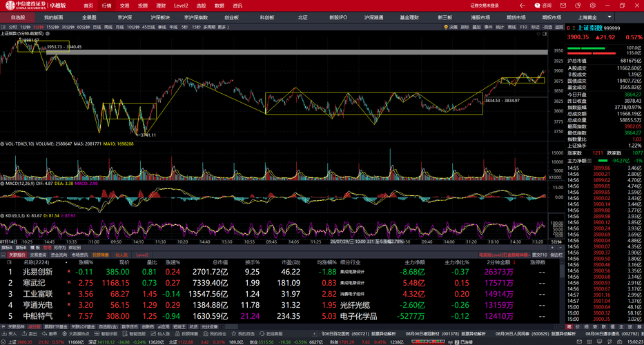This screenshot has height=345, width=644.
Task: Open the 行情 menu
Action: 106,6
